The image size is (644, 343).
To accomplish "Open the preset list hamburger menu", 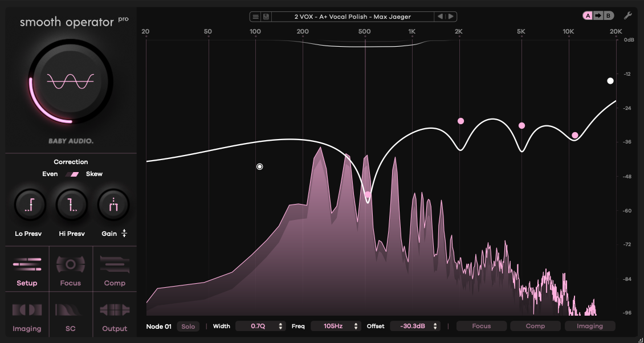I will coord(255,17).
